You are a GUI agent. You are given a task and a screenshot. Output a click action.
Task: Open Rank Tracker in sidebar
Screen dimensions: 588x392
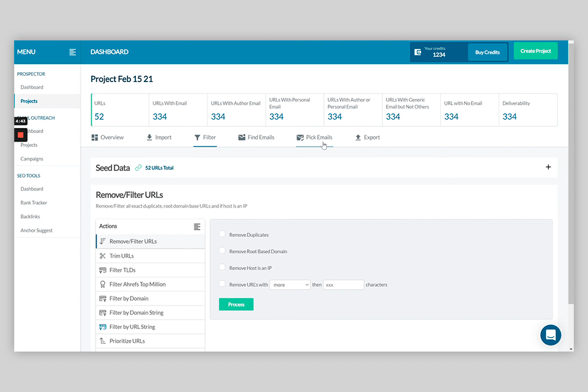[34, 203]
